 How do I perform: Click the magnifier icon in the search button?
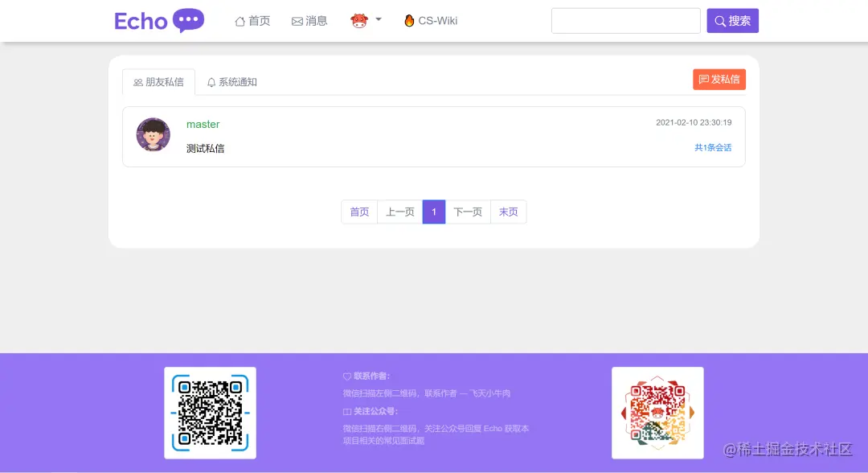coord(720,20)
